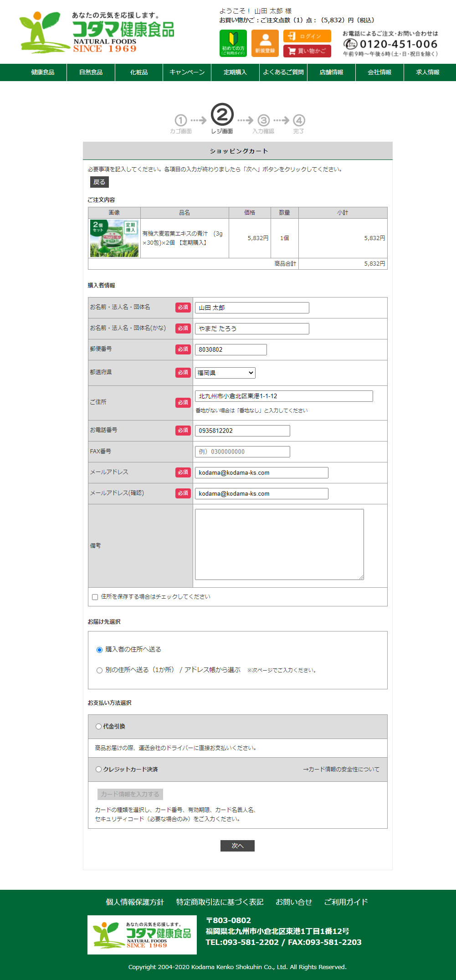This screenshot has height=980, width=456.
Task: Click the name kana field やまだ たろう
Action: tap(252, 329)
